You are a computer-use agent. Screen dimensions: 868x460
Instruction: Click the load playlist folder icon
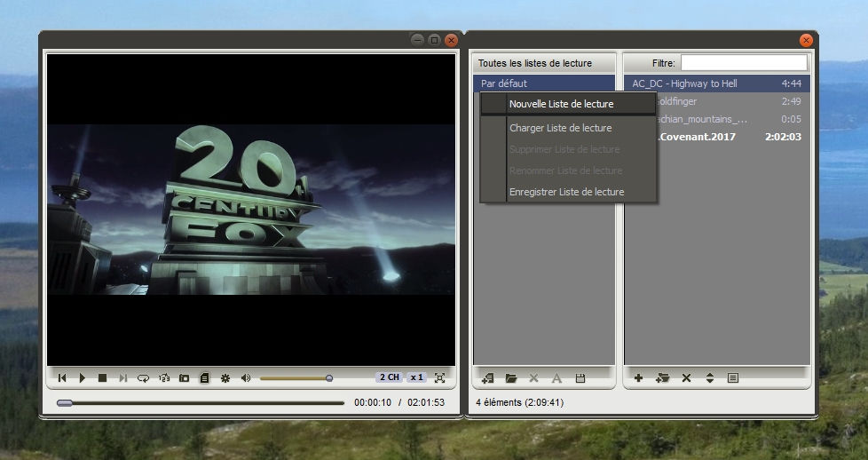[511, 378]
